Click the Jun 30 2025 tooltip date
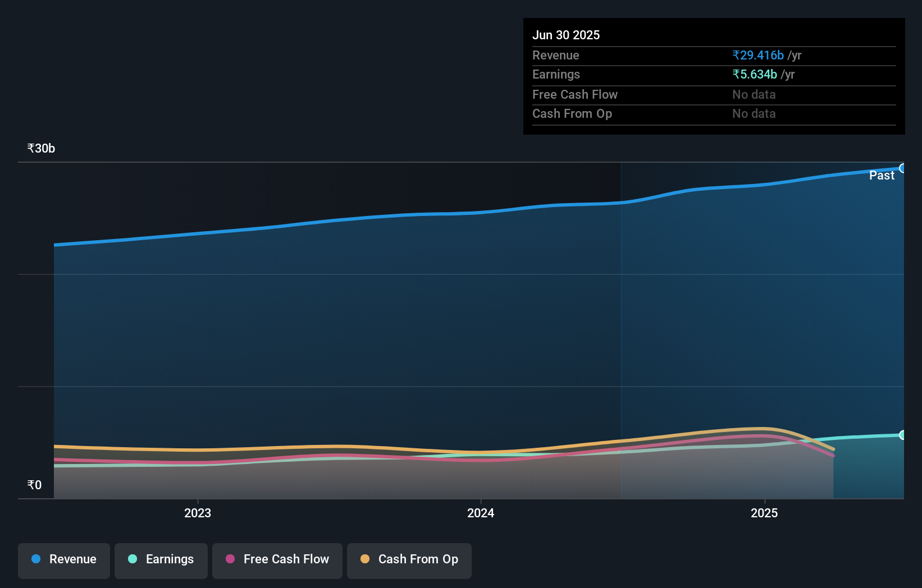The height and width of the screenshot is (588, 922). [566, 35]
